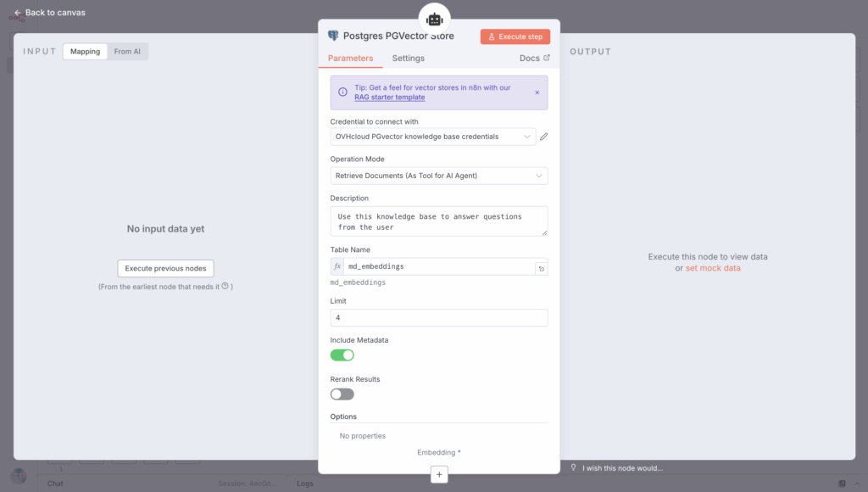Image resolution: width=868 pixels, height=492 pixels.
Task: Open the set mock data link
Action: [713, 268]
